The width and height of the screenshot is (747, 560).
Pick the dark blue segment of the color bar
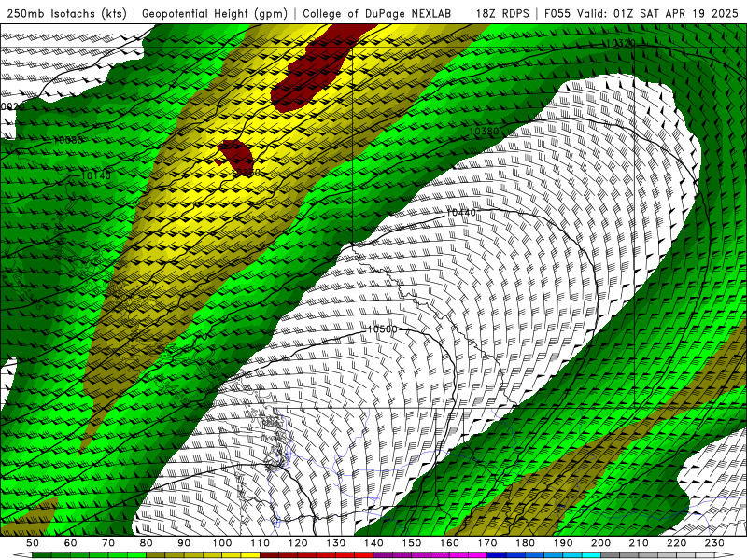coord(497,555)
